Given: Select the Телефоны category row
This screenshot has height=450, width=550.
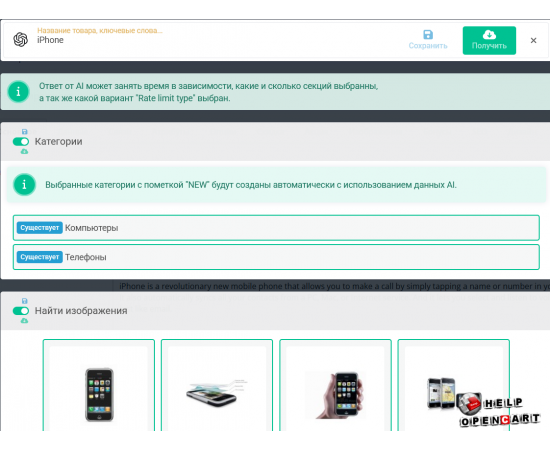Looking at the screenshot, I should point(276,257).
